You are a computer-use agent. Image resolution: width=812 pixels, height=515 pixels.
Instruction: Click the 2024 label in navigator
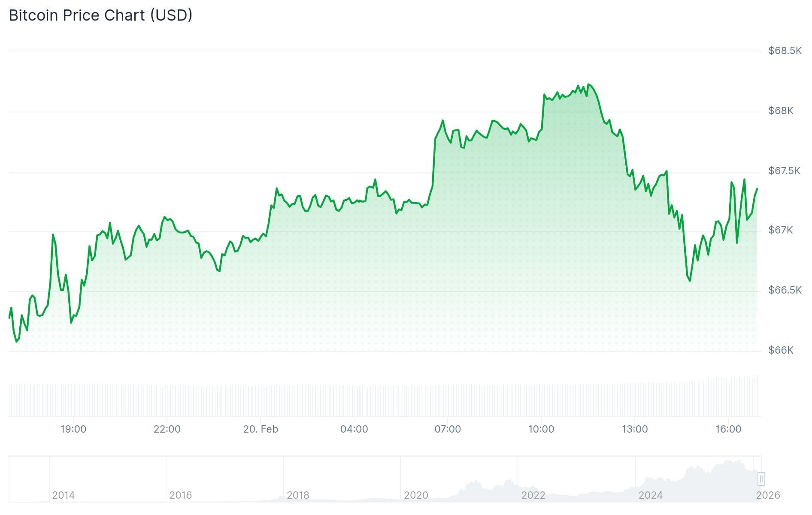(x=650, y=495)
